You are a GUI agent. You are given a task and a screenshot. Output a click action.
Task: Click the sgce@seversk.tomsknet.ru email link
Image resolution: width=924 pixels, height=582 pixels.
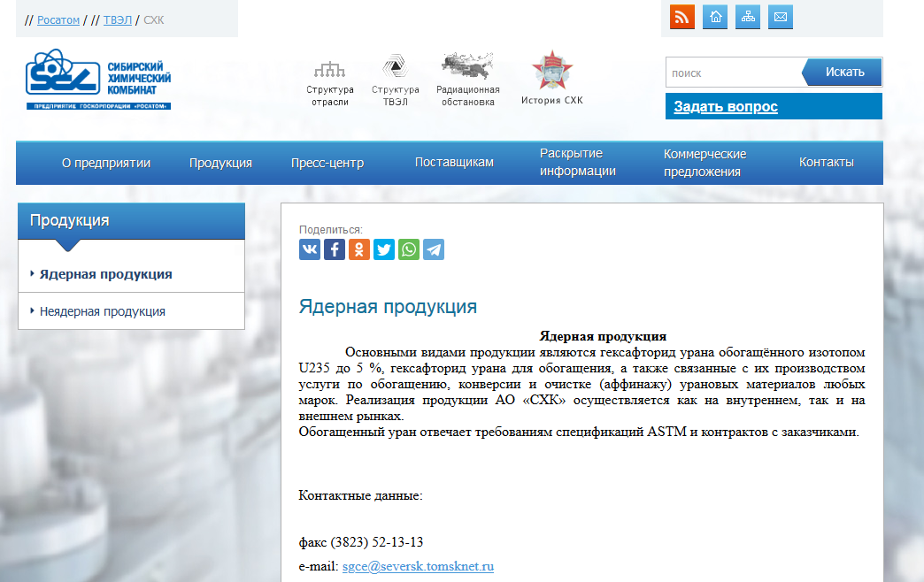coord(418,566)
